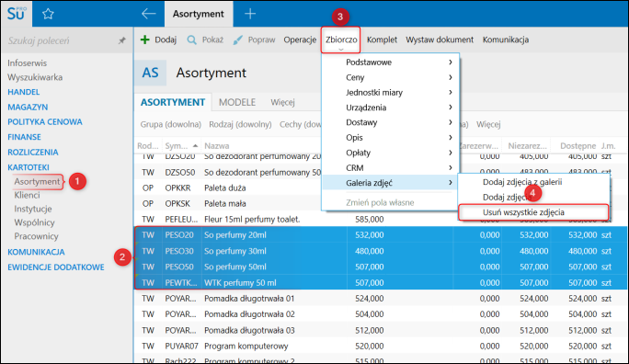This screenshot has width=629, height=364.
Task: Expand the Podstawowe submenu arrow
Action: point(451,63)
